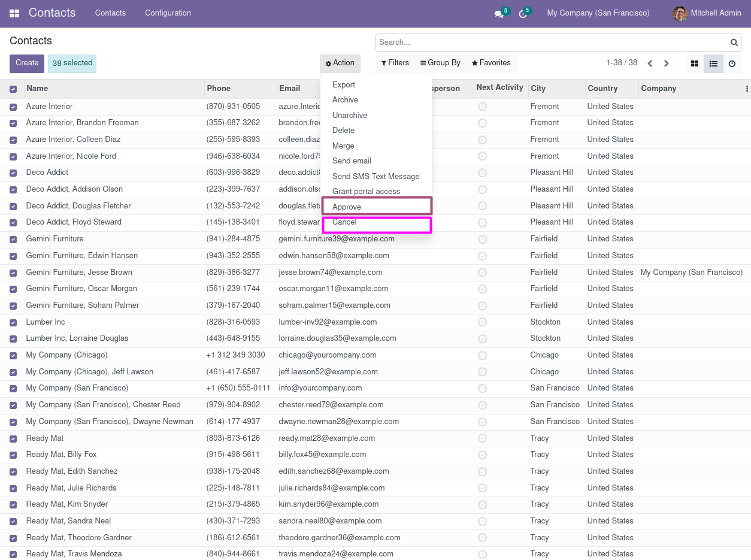Open the Favorites dropdown
Viewport: 751px width, 560px height.
point(491,63)
